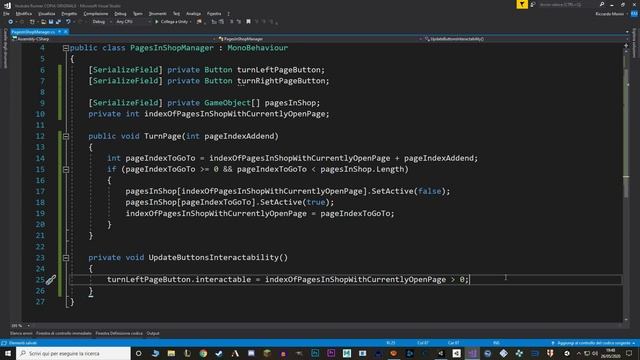640x360 pixels.
Task: Close the PagesInShopManager.cs tab
Action: coord(66,31)
